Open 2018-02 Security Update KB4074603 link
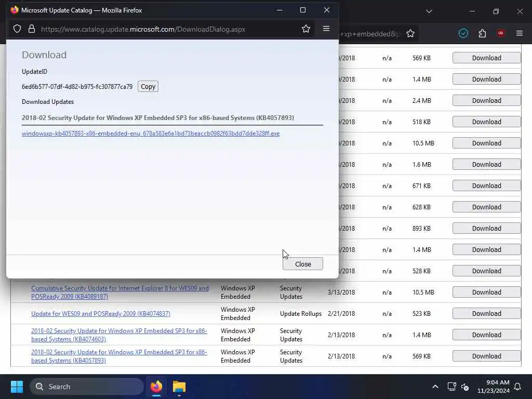Image resolution: width=532 pixels, height=399 pixels. (x=119, y=335)
